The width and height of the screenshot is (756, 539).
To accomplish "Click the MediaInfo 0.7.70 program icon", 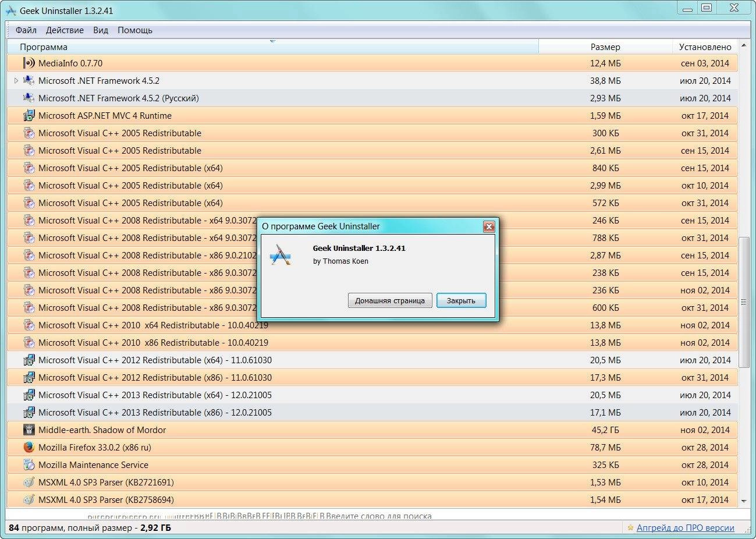I will pos(29,63).
